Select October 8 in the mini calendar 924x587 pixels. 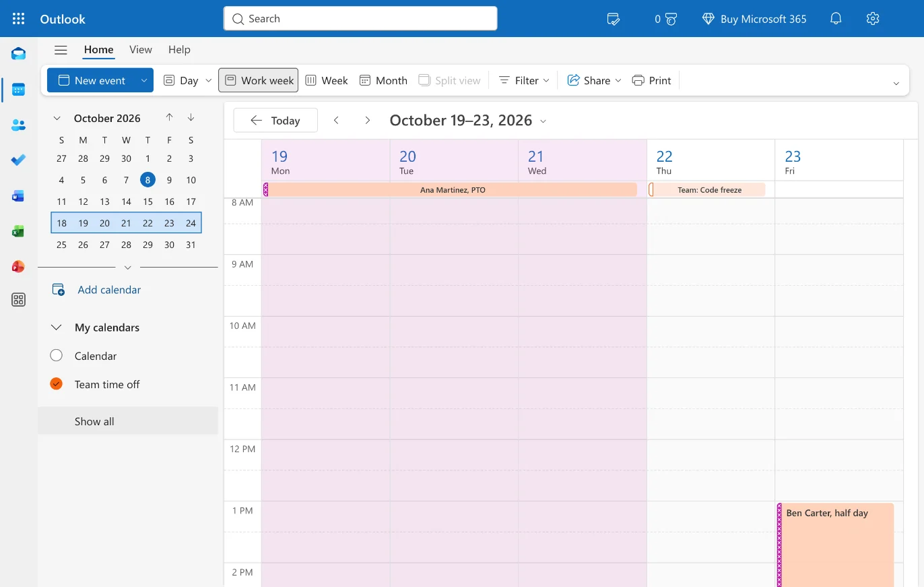147,179
